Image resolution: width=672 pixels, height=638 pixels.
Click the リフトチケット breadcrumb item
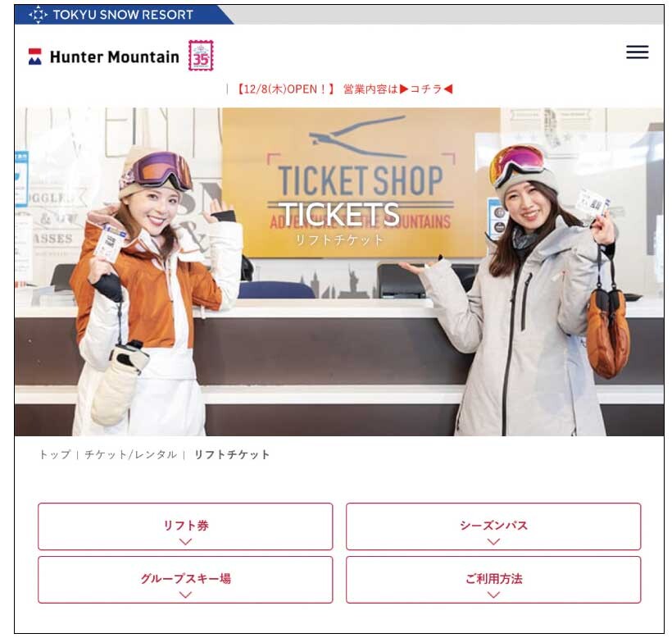pos(232,454)
